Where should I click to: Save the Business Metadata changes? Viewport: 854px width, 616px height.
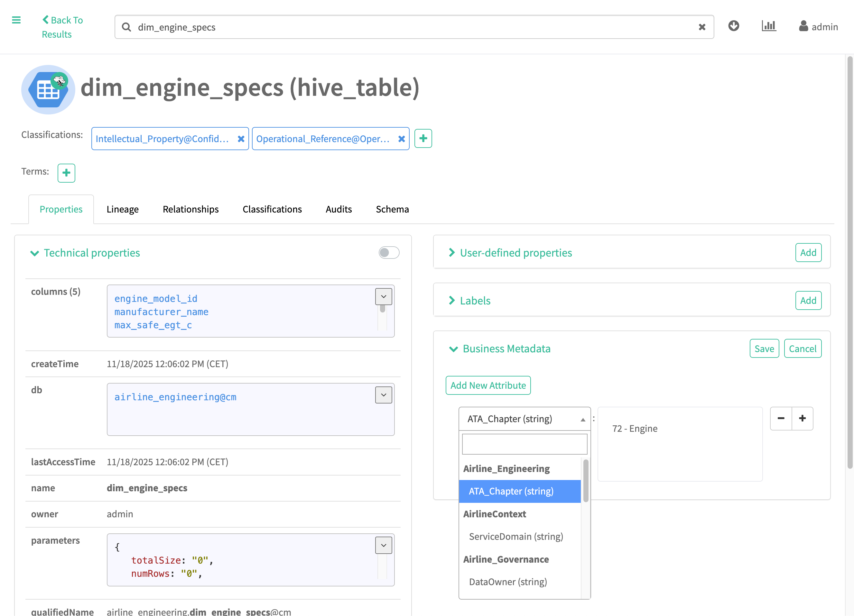coord(764,349)
